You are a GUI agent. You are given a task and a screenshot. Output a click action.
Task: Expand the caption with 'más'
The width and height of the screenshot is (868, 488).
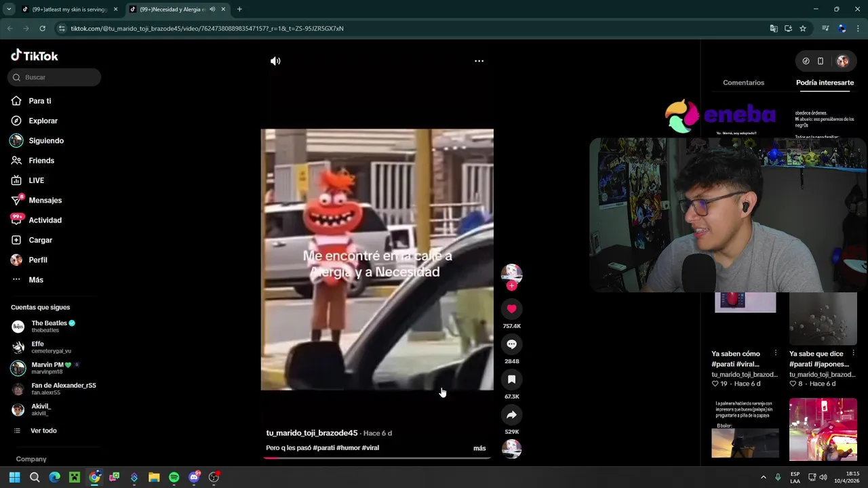point(479,448)
